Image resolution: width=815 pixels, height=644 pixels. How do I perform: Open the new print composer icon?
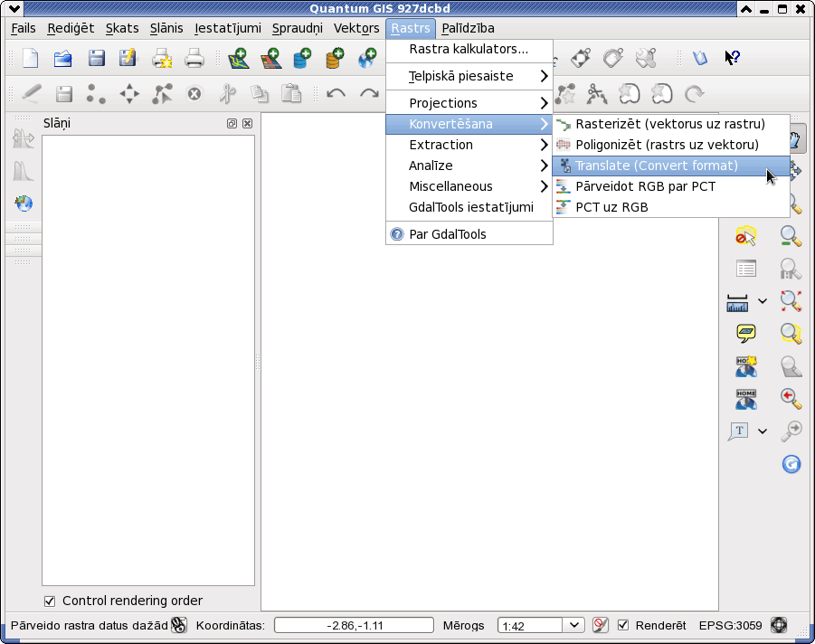click(x=162, y=58)
